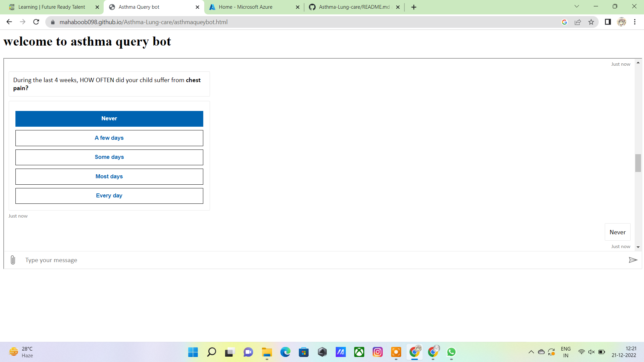Choose the A few days option
Screen dimensions: 644x362
point(109,138)
